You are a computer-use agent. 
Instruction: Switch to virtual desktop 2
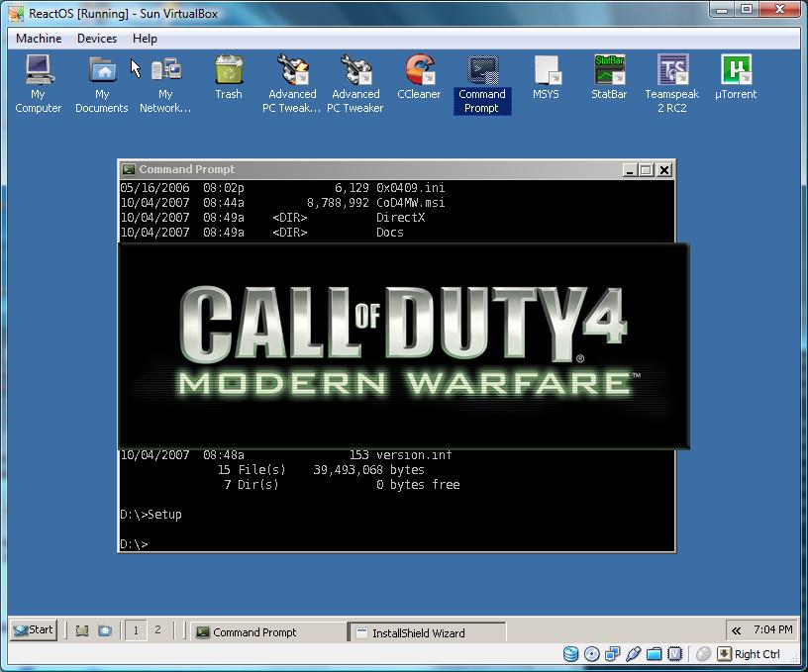[157, 630]
